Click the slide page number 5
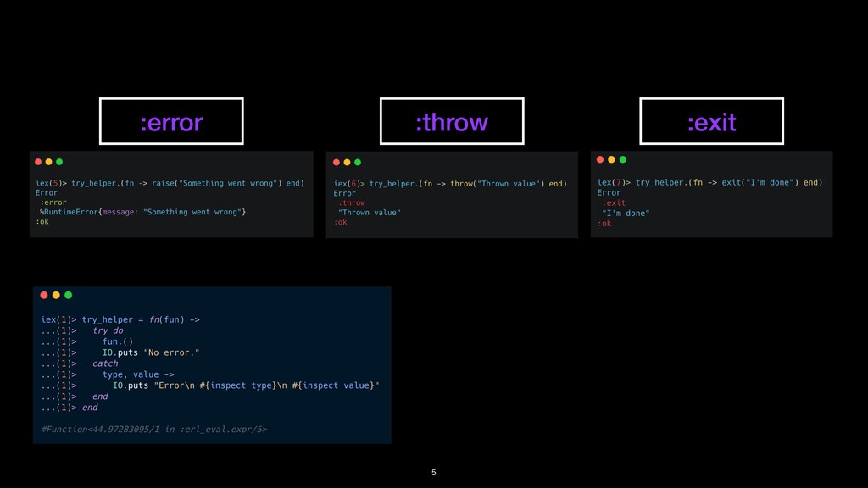The width and height of the screenshot is (868, 488). (x=434, y=473)
